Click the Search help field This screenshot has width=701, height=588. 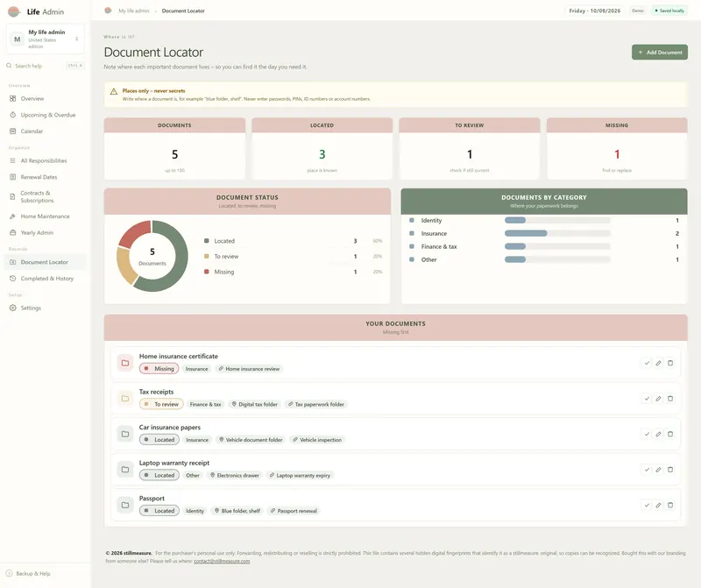46,66
